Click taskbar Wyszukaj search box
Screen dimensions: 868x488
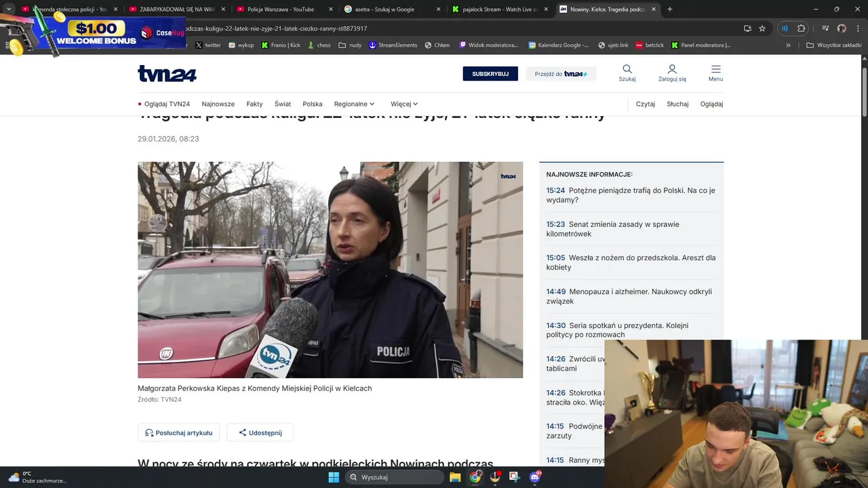pos(395,477)
